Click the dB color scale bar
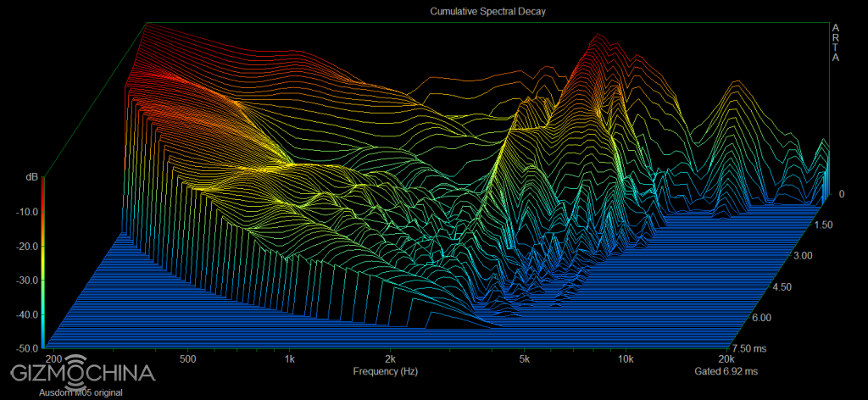Screen dimensions: 868x400 click(42, 263)
